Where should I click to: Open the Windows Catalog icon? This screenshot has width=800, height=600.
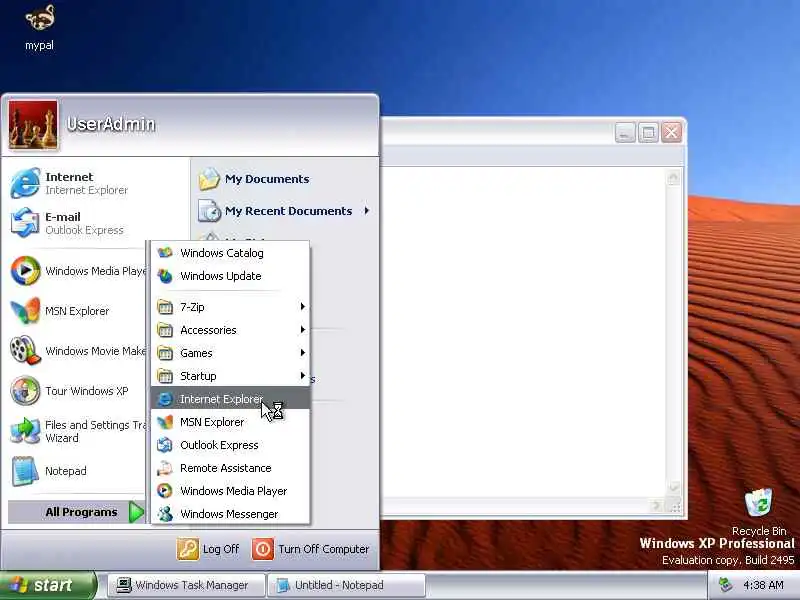point(165,253)
